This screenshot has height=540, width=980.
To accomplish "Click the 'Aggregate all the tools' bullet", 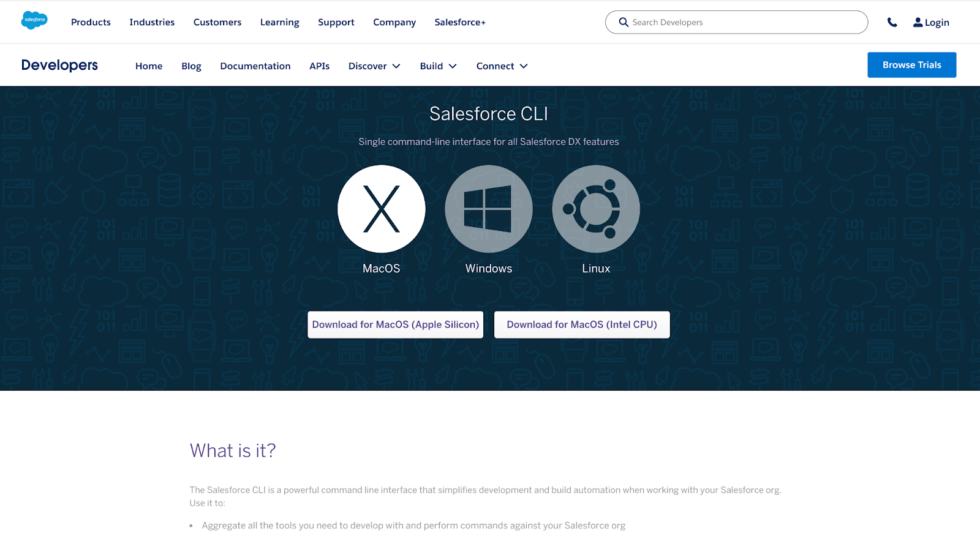I will [413, 525].
